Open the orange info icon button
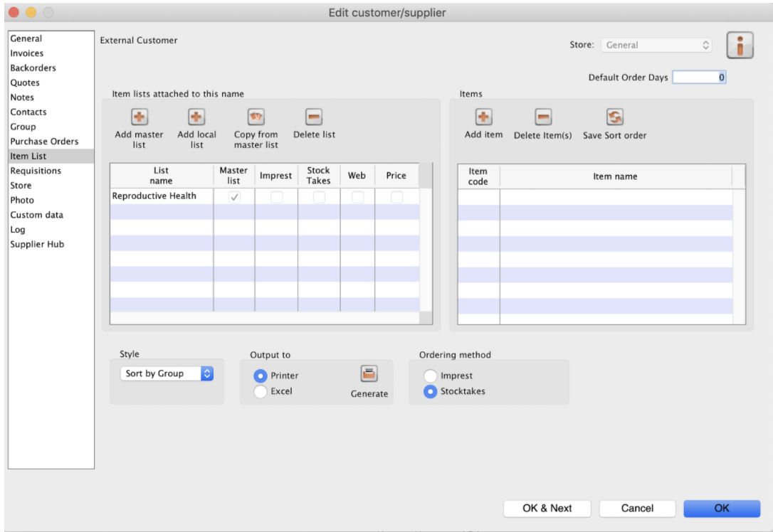Screen dimensions: 773x532 (740, 45)
